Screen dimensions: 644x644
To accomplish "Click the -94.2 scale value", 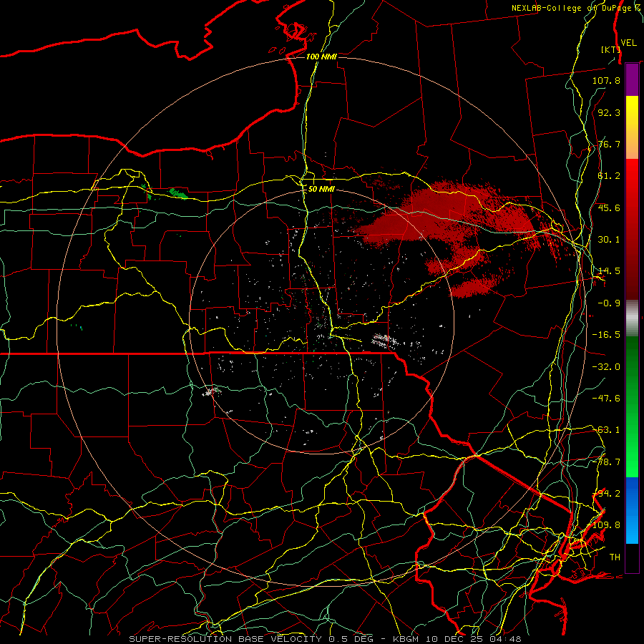I will pos(606,494).
